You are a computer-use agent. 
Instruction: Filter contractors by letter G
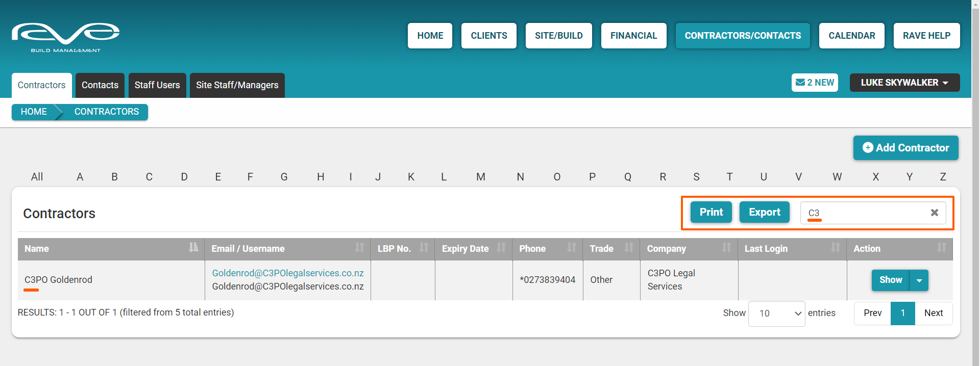click(284, 177)
